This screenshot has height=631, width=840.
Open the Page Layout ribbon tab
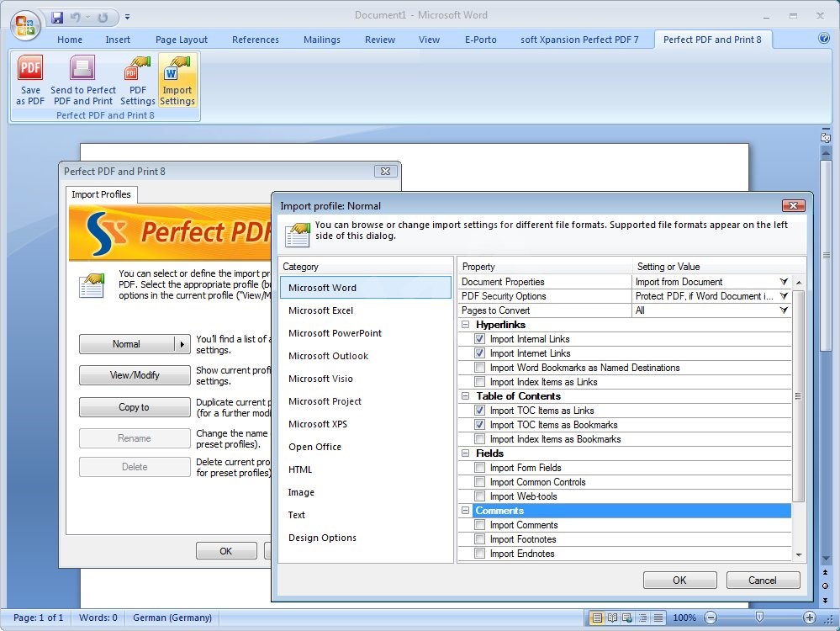point(181,40)
